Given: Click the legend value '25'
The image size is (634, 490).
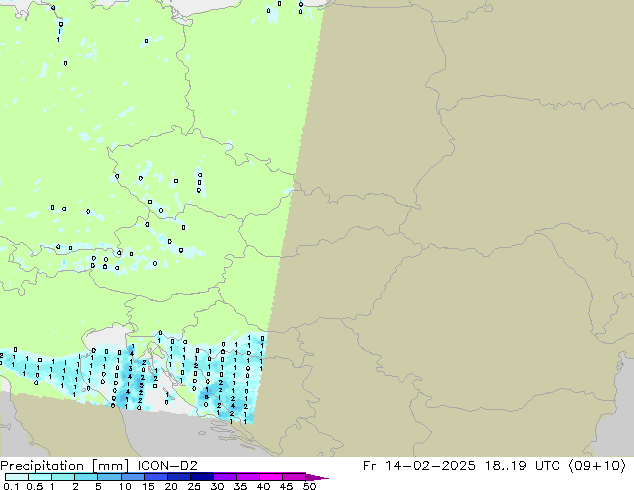Looking at the screenshot, I should point(194,486).
